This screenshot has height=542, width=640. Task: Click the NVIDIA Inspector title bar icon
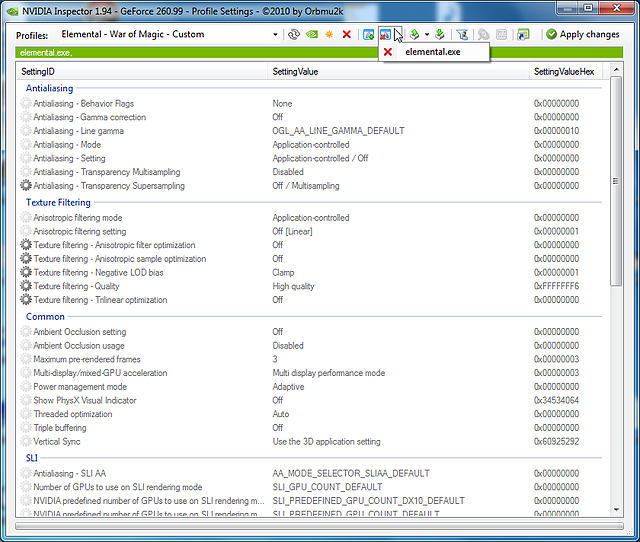pos(12,11)
